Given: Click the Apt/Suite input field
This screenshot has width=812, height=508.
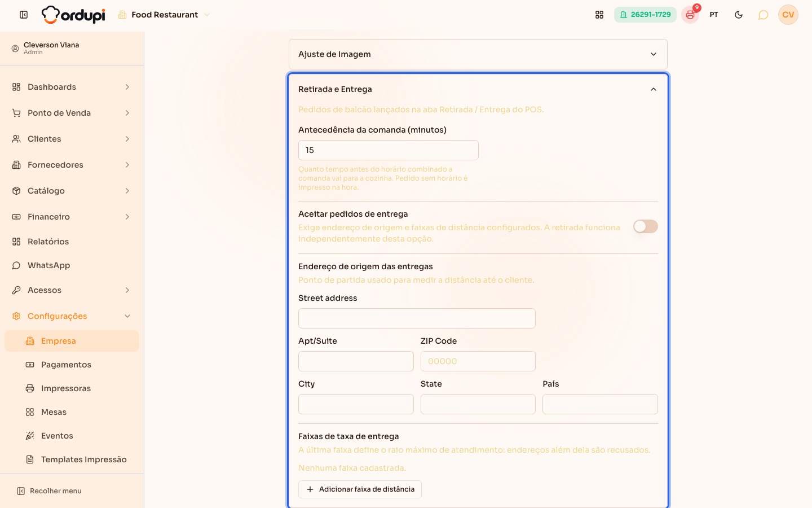Looking at the screenshot, I should pyautogui.click(x=356, y=361).
